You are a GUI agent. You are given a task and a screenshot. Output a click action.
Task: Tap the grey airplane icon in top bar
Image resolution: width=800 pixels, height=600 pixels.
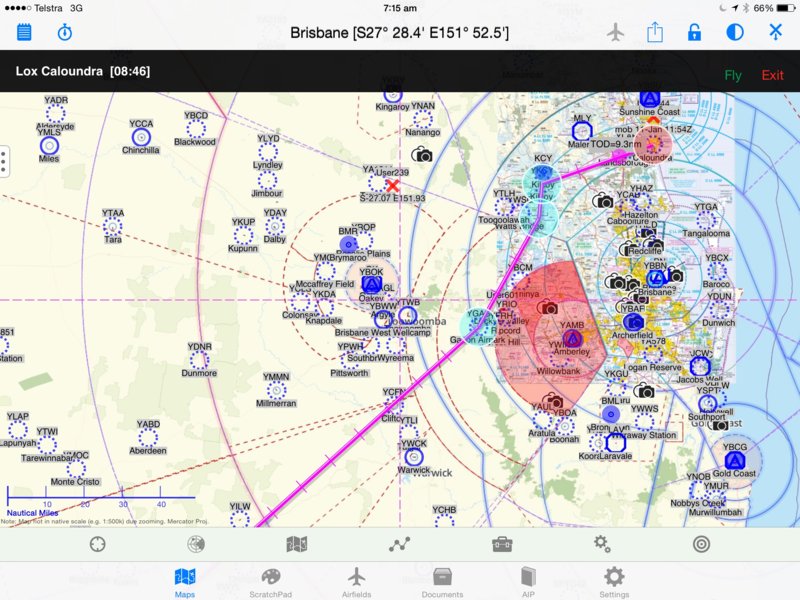click(616, 33)
